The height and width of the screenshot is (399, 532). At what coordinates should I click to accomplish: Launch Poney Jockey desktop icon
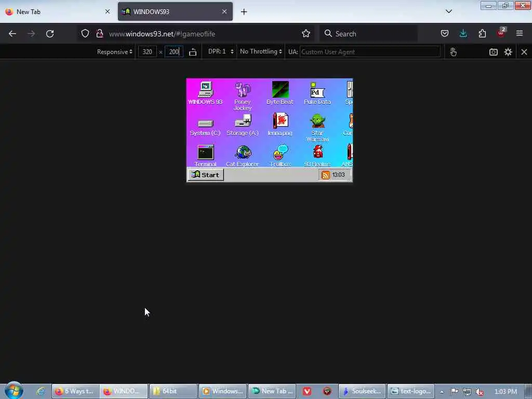[243, 96]
